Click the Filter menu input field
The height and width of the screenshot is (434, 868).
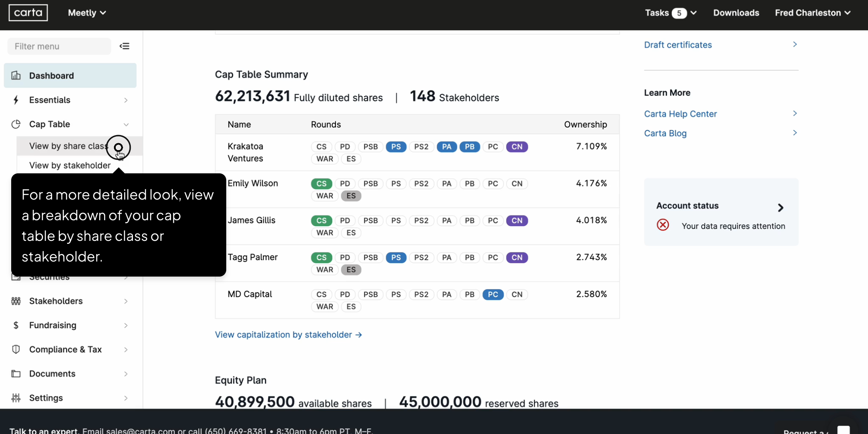[x=59, y=46]
